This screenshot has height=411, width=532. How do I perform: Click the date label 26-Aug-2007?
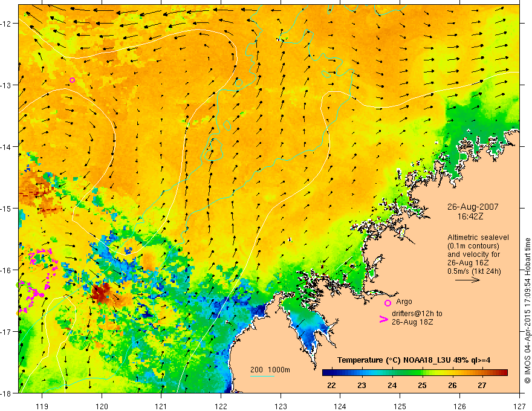click(x=473, y=207)
